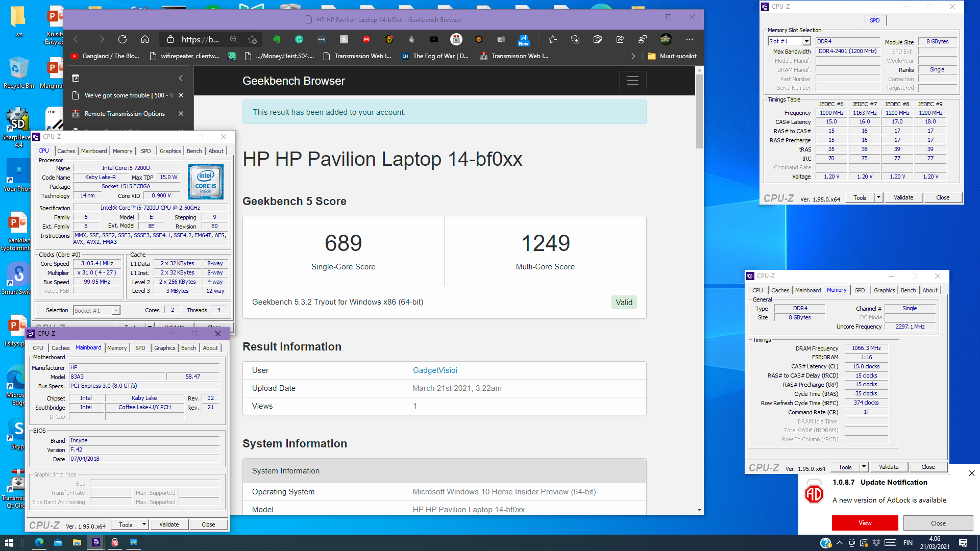
Task: Show more bookmarks overflow chevron
Action: coord(633,56)
